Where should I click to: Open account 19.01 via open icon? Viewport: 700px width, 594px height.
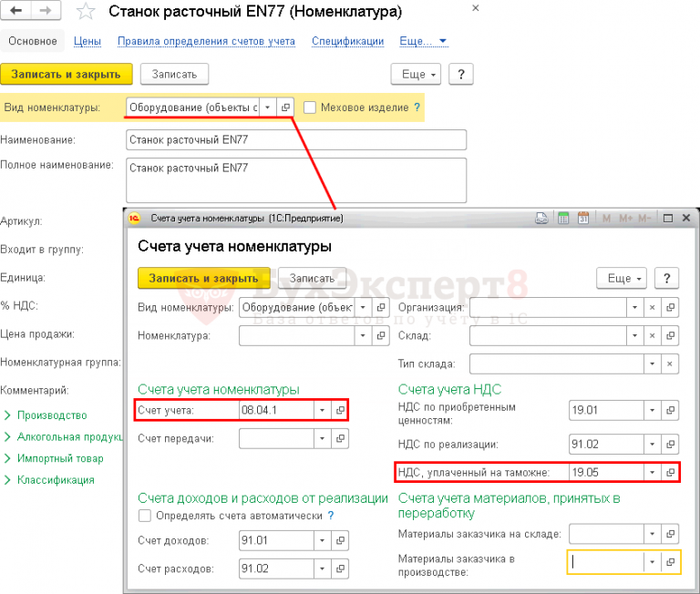670,410
